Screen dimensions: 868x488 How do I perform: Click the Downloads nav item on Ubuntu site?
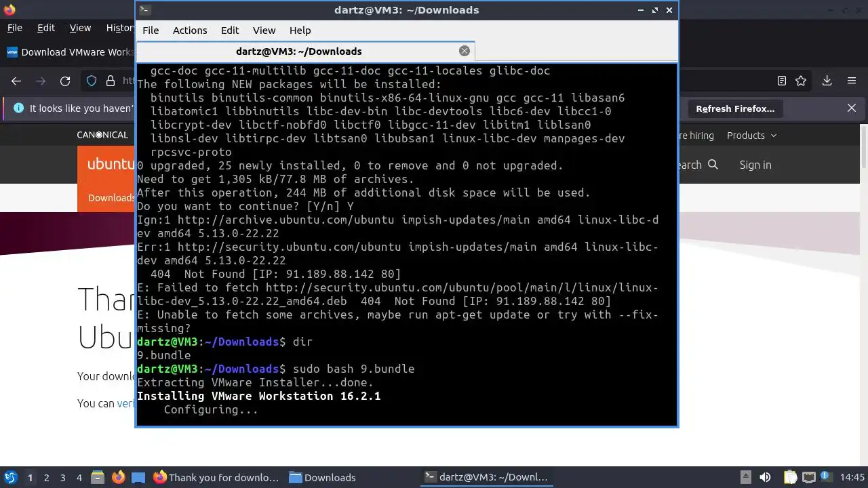coord(111,198)
